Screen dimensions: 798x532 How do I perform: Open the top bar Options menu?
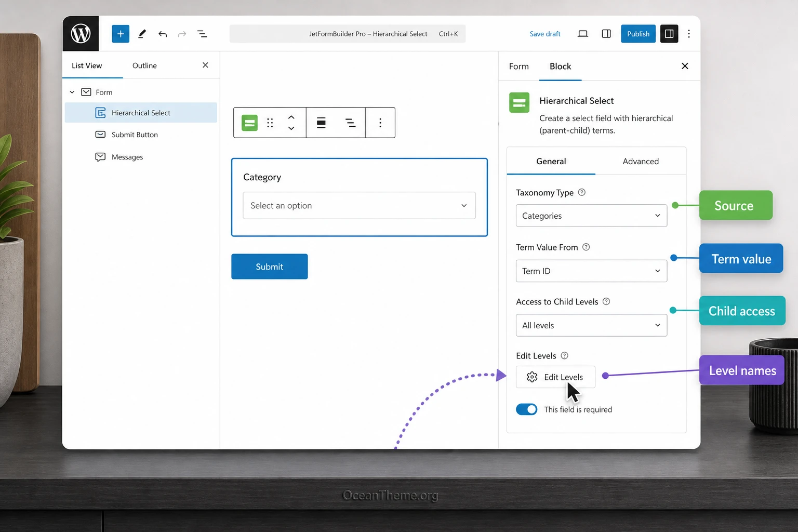[x=689, y=34]
